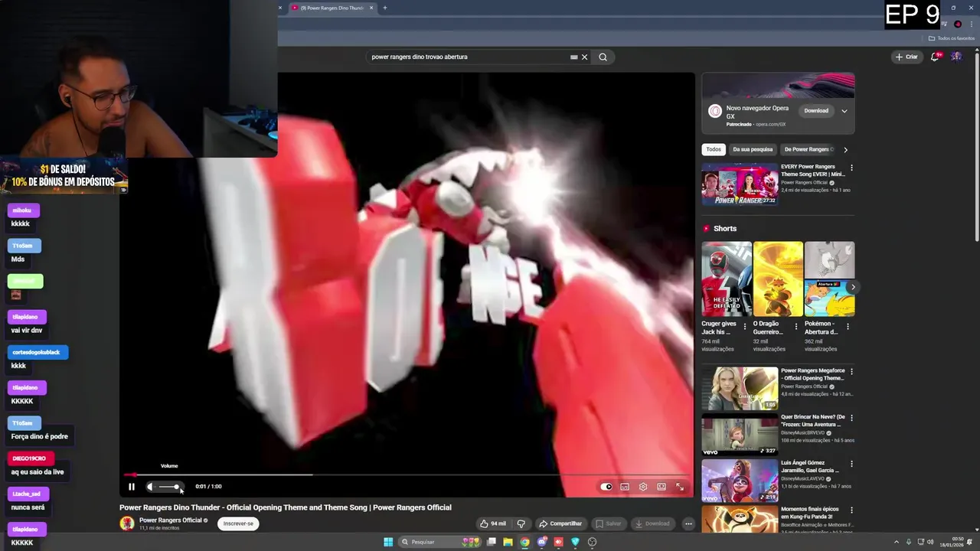Viewport: 980px width, 551px height.
Task: Enter fullscreen mode
Action: tap(680, 487)
